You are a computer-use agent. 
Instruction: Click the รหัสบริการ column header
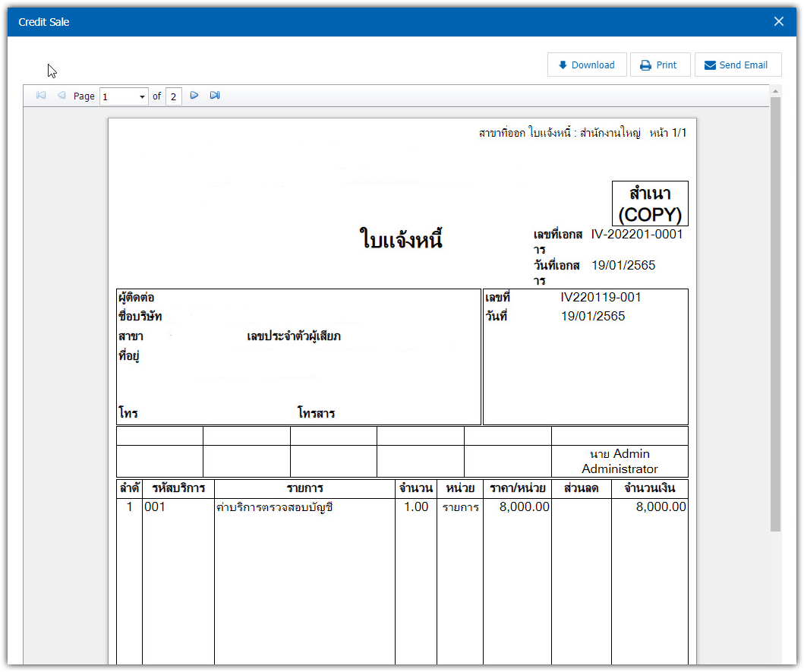coord(178,488)
